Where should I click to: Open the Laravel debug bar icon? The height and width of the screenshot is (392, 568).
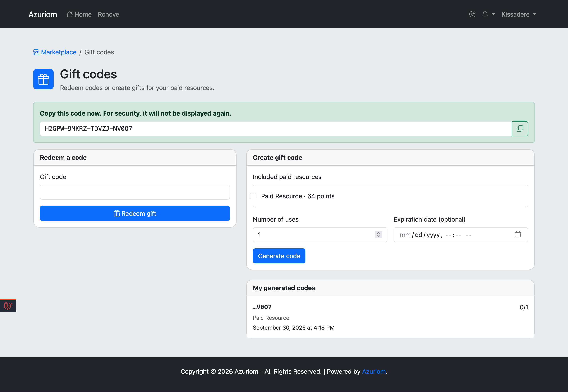8,306
